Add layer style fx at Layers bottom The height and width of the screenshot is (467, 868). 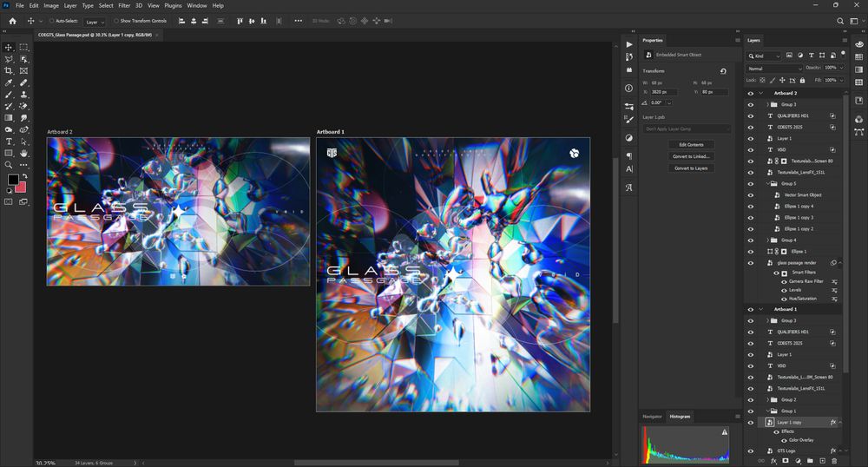[774, 461]
